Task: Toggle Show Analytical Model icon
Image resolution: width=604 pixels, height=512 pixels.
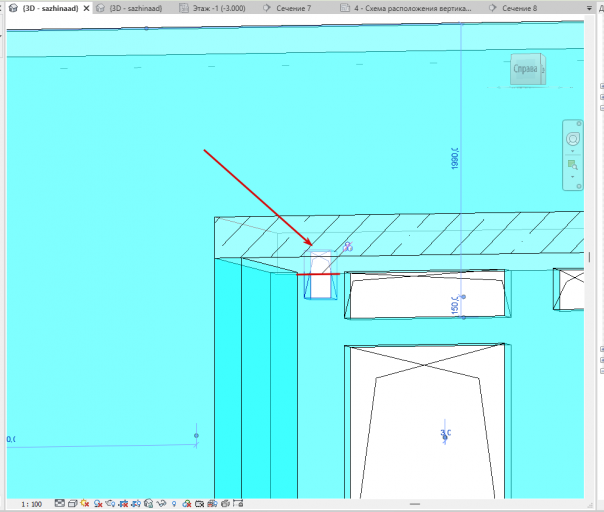Action: [x=212, y=504]
